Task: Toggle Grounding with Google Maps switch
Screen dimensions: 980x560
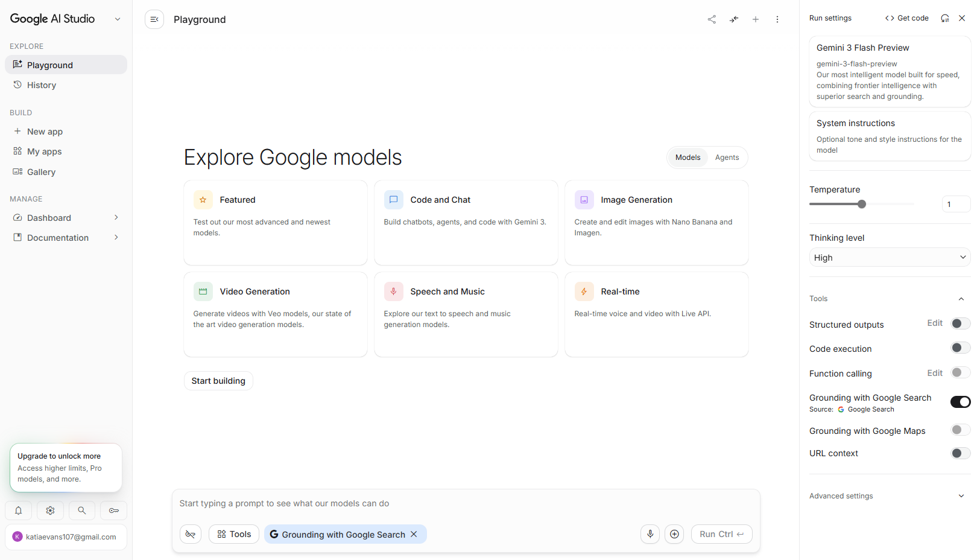Action: coord(961,430)
